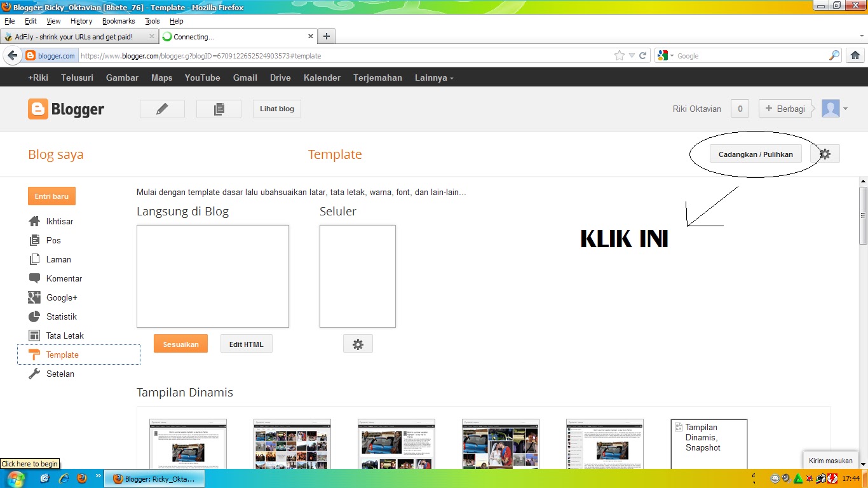
Task: Click the Ikhtisar home icon
Action: [34, 221]
